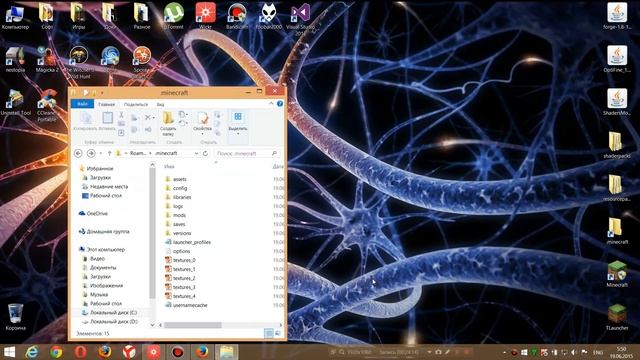The image size is (640, 360).
Task: Launch TLauncher from the desktop
Action: click(x=617, y=317)
